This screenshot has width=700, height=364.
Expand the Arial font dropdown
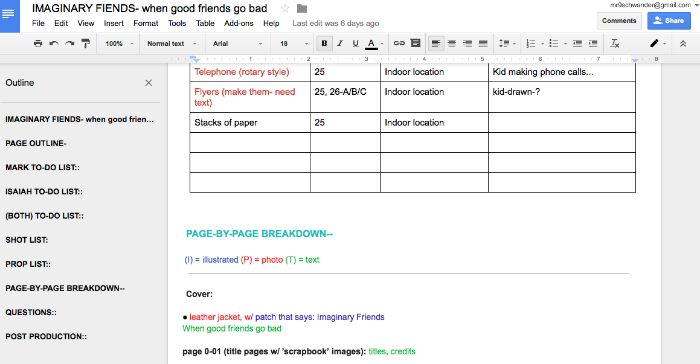click(x=238, y=43)
